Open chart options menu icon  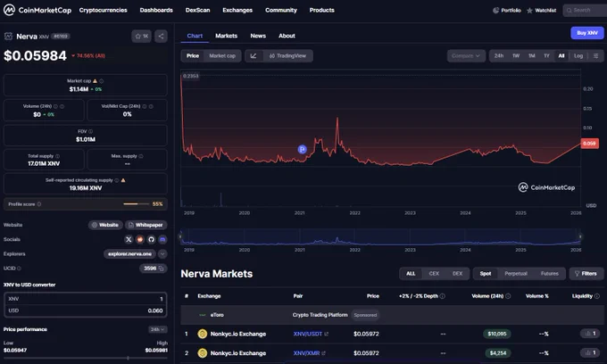point(595,55)
